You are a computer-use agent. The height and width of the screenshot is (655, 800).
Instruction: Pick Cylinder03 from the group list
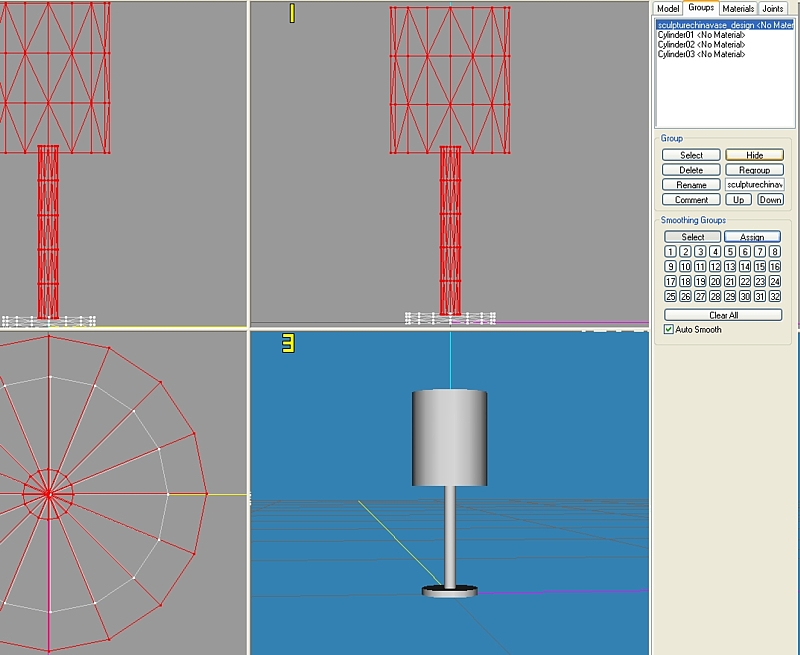701,55
